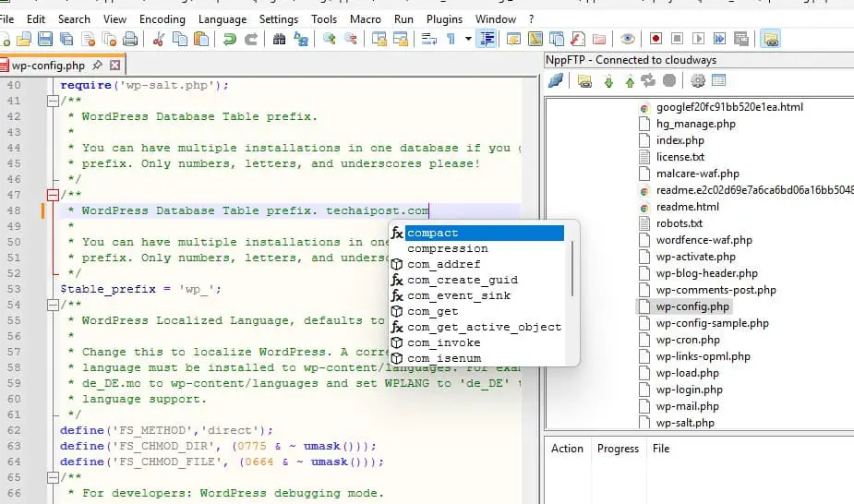Download file with NppFTP green down arrow
Screen dimensions: 854x504
click(609, 81)
